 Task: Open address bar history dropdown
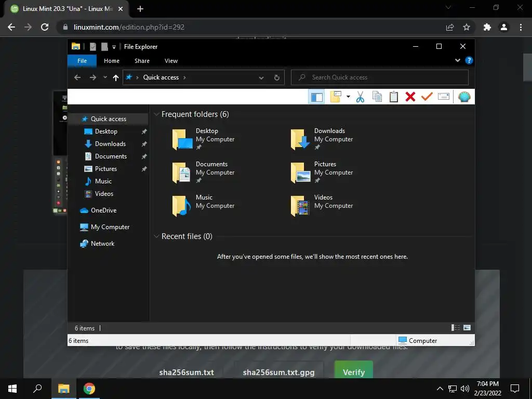coord(261,78)
